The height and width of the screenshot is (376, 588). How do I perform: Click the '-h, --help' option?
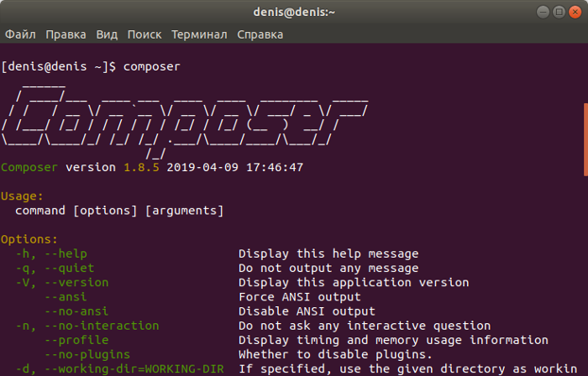[51, 254]
